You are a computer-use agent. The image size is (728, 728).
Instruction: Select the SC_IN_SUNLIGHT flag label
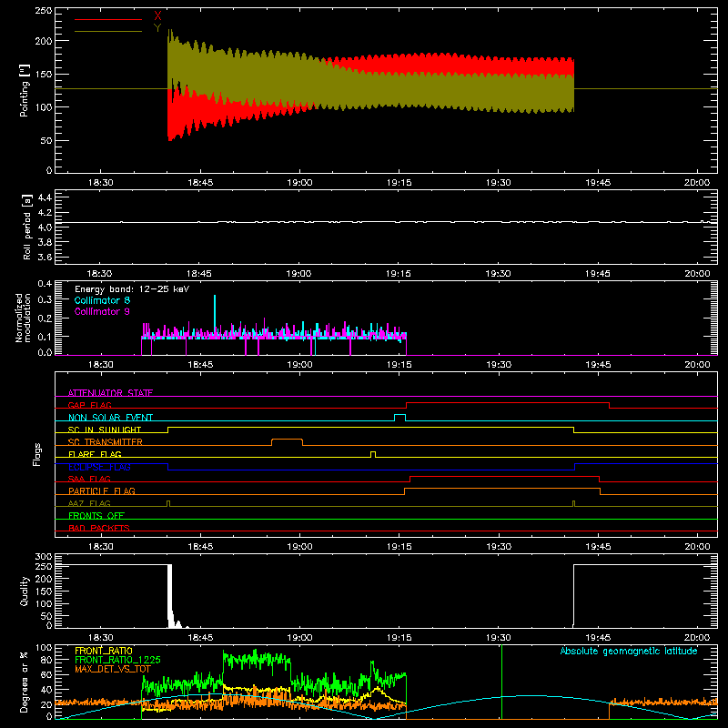coord(105,430)
